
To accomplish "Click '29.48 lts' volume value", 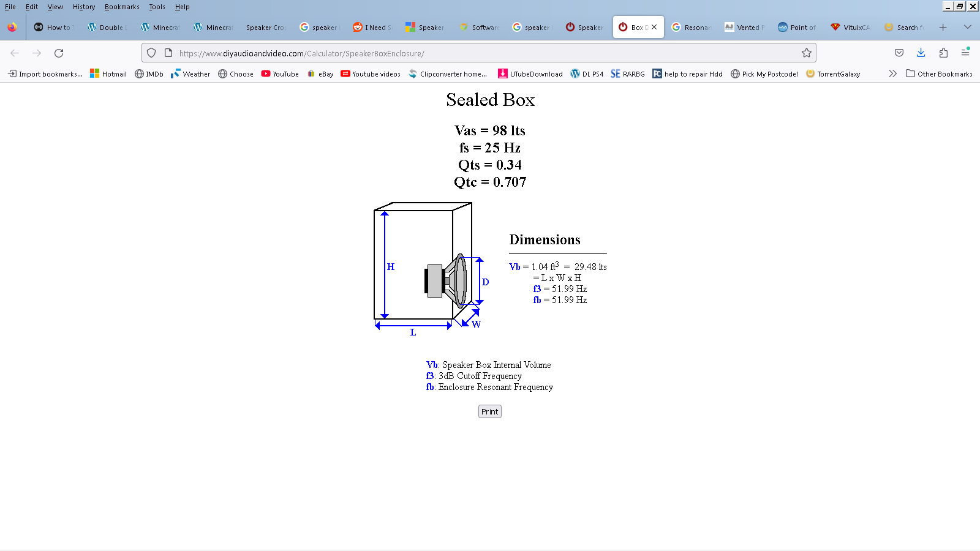I will tap(590, 267).
